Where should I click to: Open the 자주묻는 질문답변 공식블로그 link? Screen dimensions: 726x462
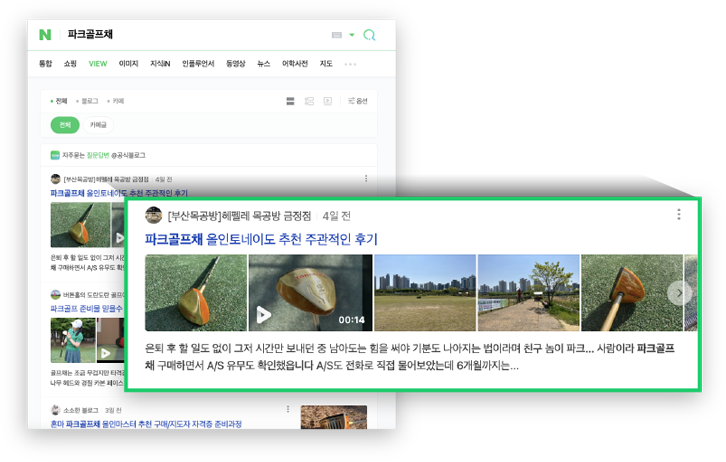98,155
